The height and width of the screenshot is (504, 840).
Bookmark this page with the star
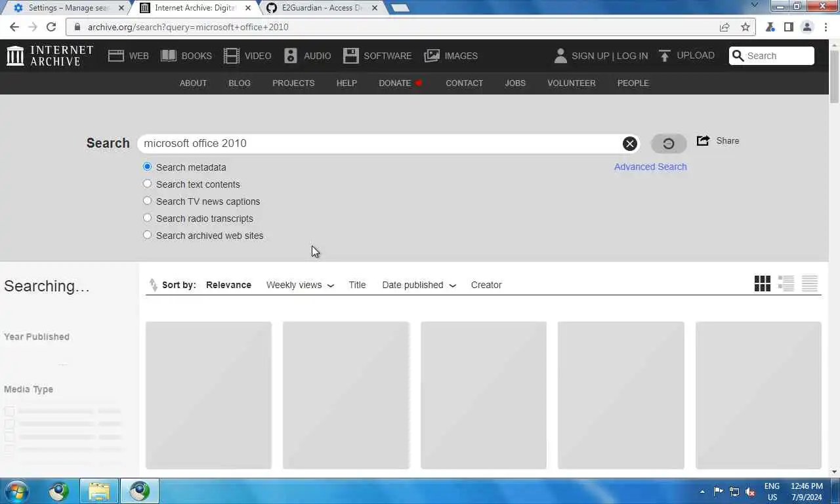(745, 27)
